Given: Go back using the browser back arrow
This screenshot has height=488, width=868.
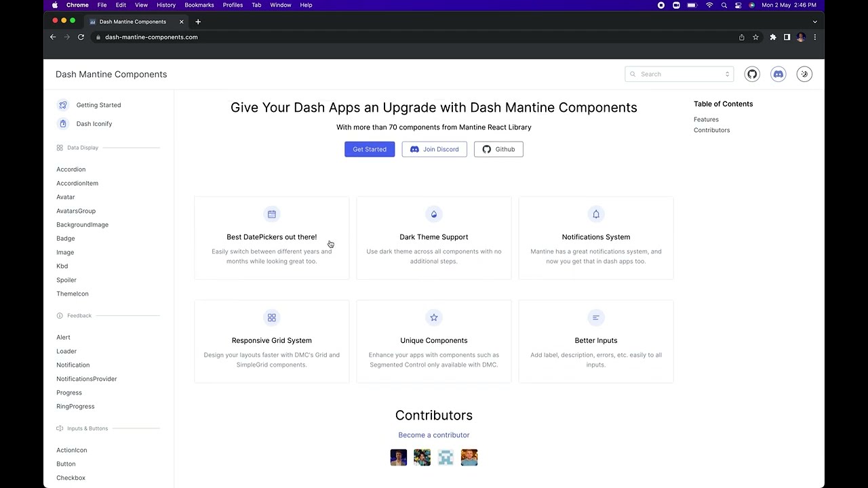Looking at the screenshot, I should pyautogui.click(x=53, y=37).
